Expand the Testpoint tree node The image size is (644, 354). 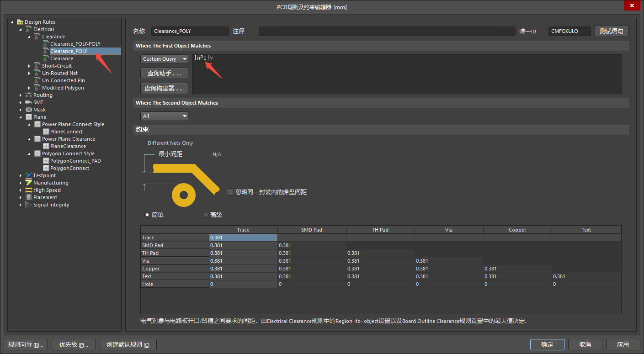21,175
